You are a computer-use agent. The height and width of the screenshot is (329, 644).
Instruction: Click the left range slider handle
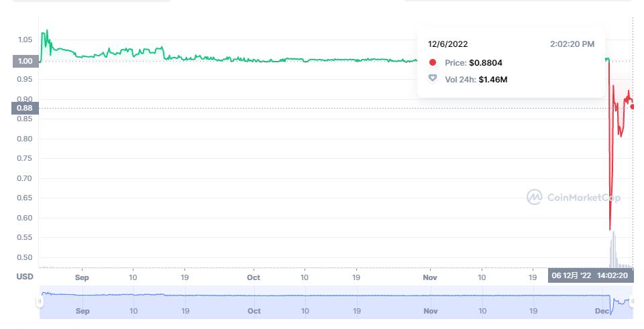40,302
